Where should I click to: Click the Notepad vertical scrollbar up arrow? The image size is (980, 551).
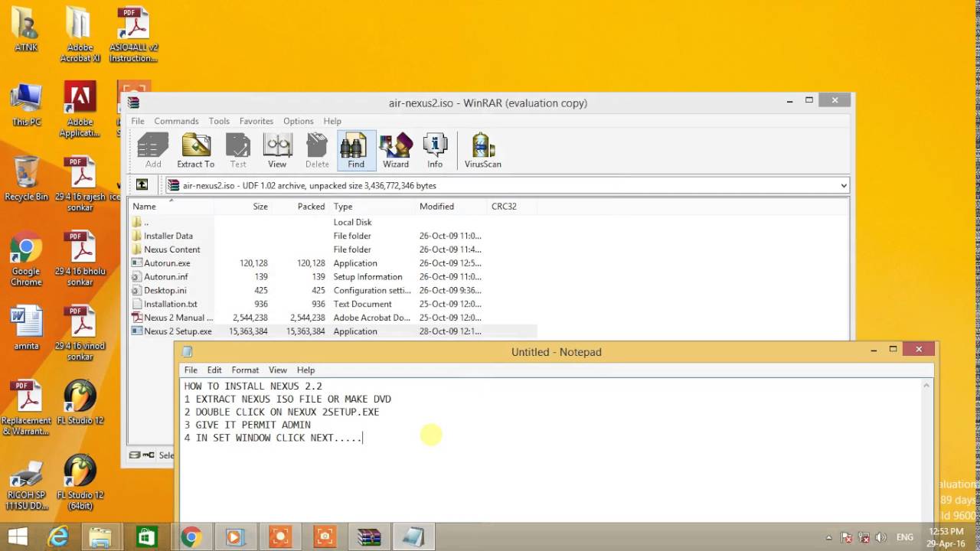926,386
